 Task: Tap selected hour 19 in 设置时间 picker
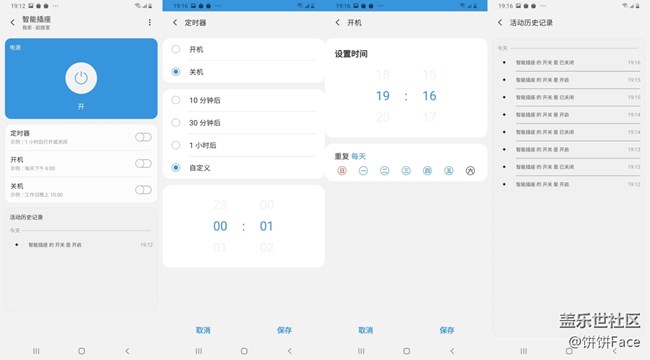(x=383, y=96)
